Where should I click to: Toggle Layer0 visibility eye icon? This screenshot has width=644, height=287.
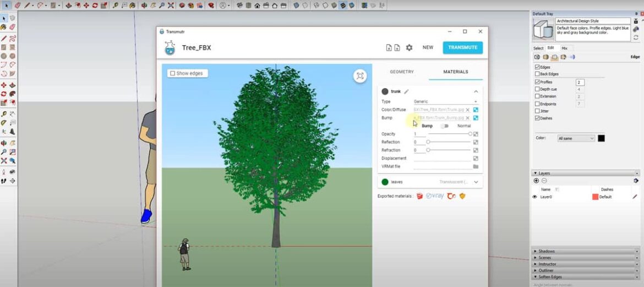point(535,197)
